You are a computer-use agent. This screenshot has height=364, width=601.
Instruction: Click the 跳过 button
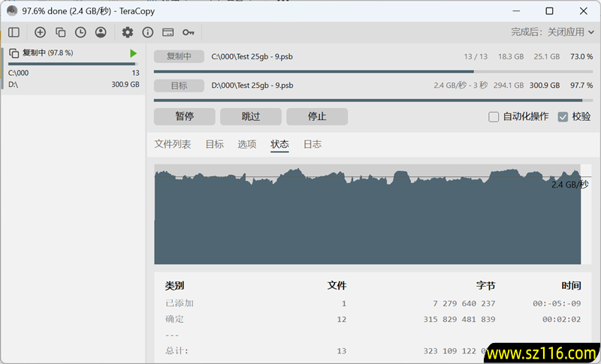(x=251, y=116)
